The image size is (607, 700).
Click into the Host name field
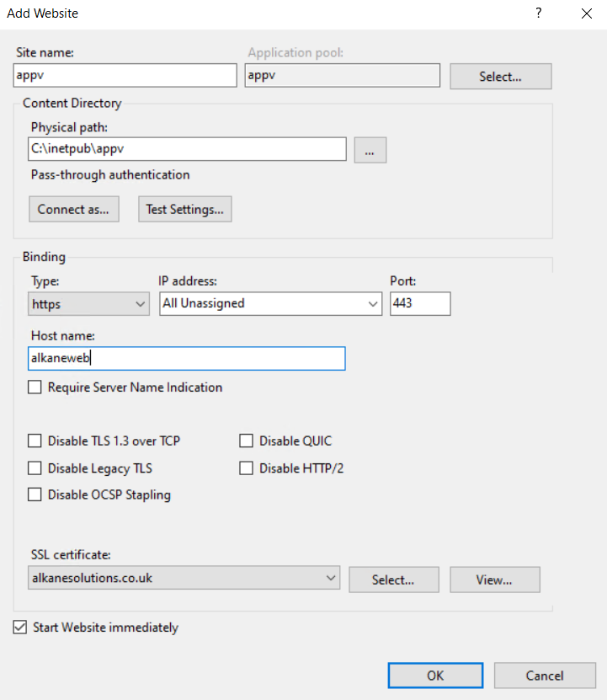pyautogui.click(x=187, y=359)
